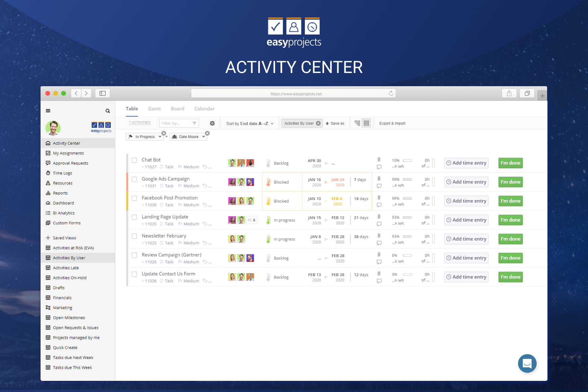Open Sort by End date dropdown
Screen dimensions: 588x392
coord(250,123)
